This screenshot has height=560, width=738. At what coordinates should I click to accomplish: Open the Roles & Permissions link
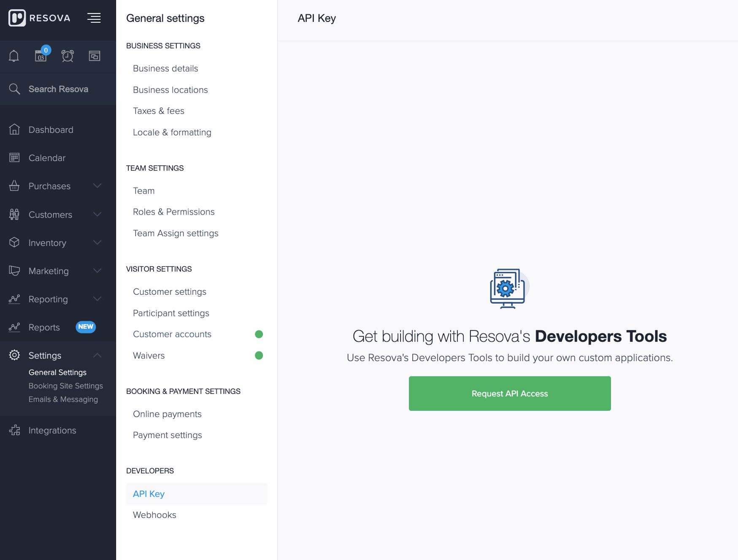click(173, 211)
